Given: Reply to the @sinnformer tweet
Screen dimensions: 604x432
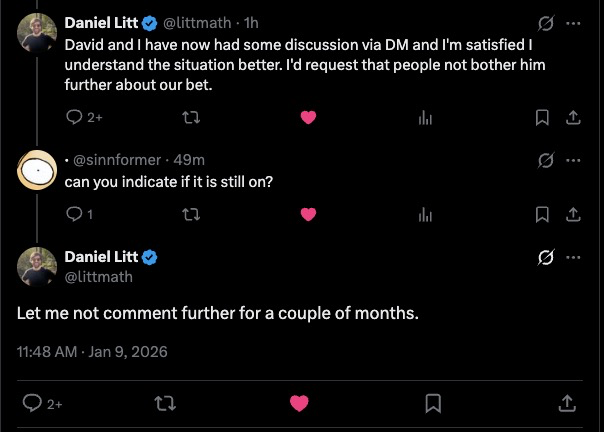Looking at the screenshot, I should click(74, 213).
